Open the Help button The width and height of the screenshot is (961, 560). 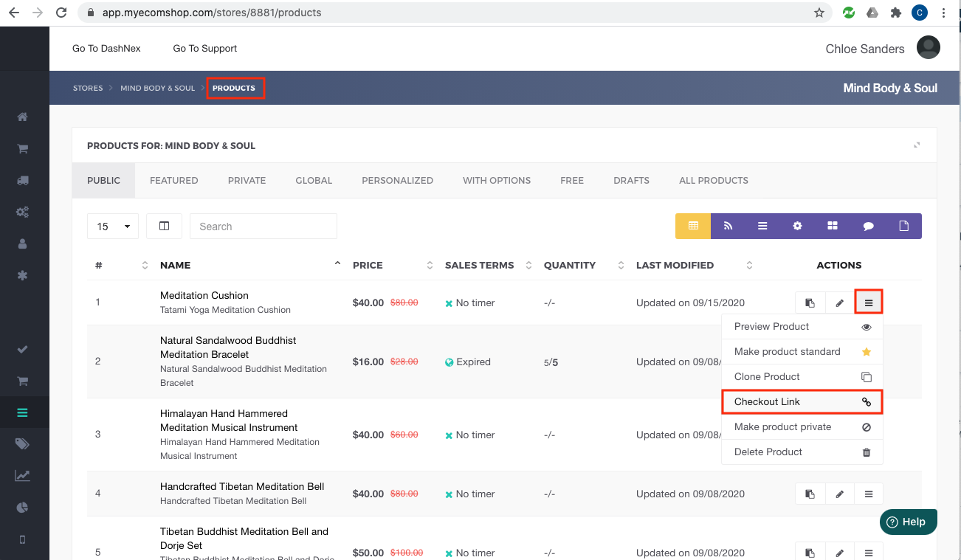click(908, 522)
